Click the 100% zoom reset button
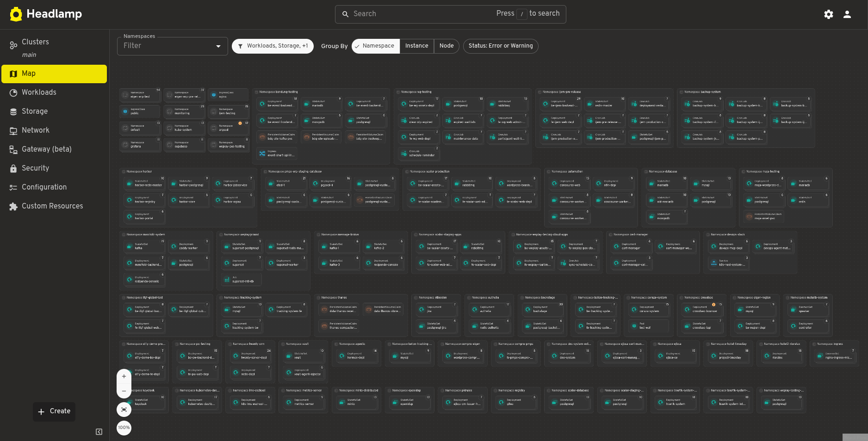 click(124, 428)
